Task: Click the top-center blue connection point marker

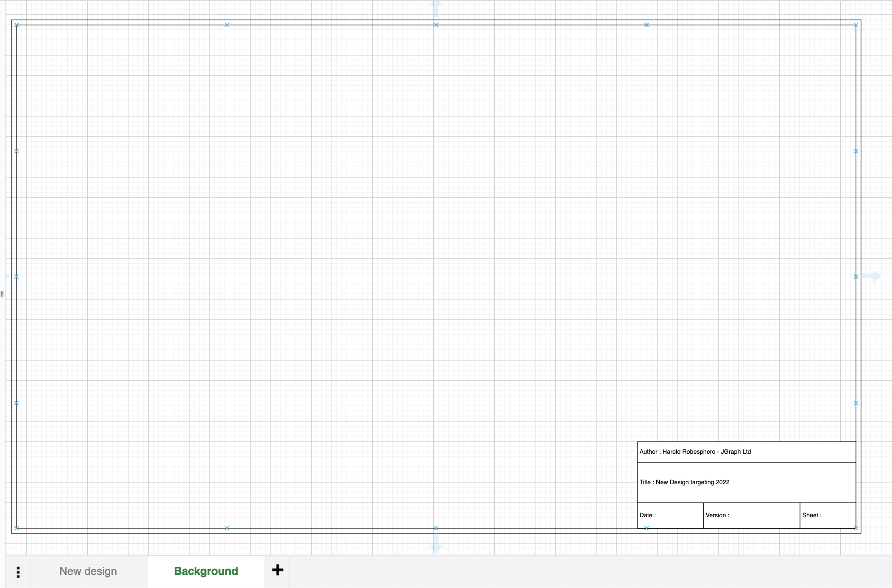Action: (x=436, y=25)
